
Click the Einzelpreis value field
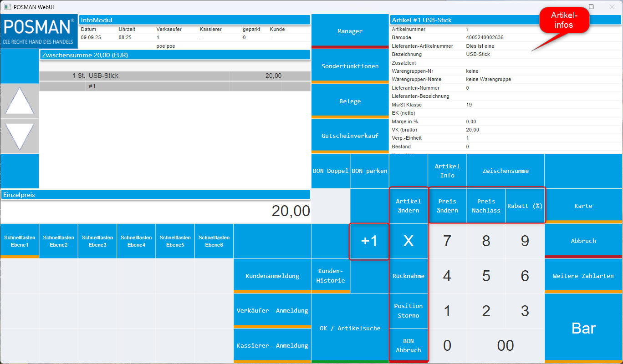(x=155, y=211)
